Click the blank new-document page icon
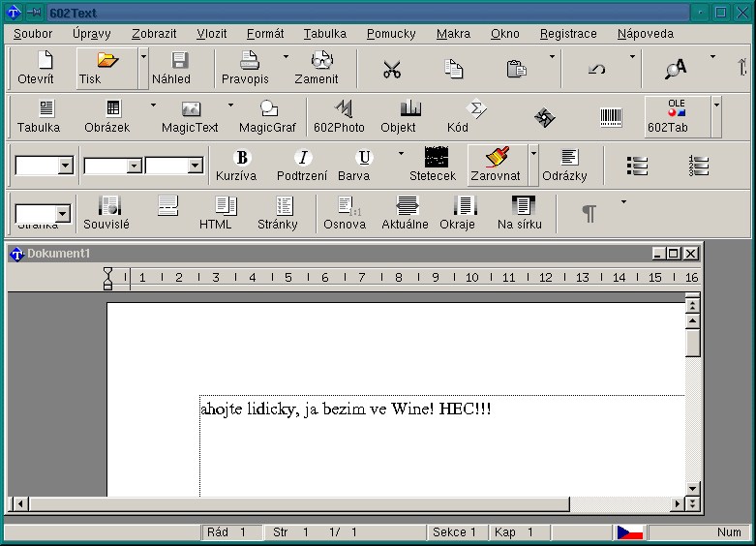Viewport: 756px width, 546px height. (45, 60)
